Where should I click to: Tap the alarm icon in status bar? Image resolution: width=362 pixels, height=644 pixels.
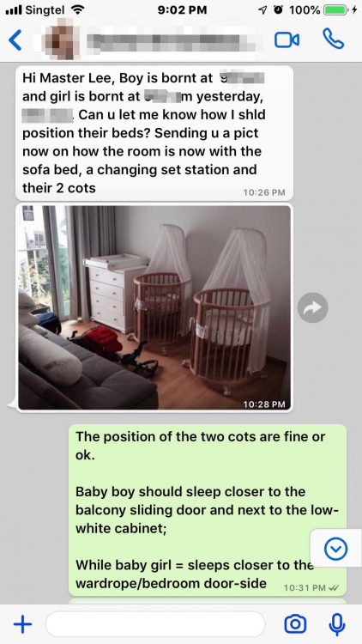[278, 9]
